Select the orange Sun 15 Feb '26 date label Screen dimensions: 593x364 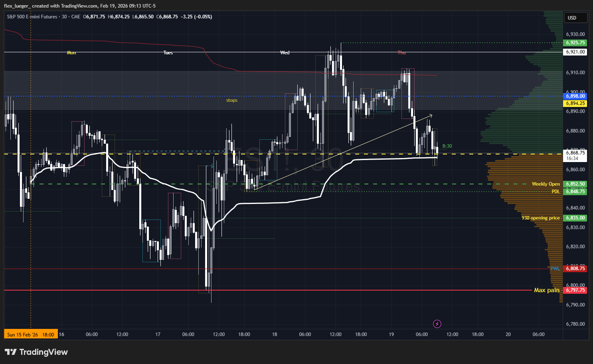tap(31, 334)
